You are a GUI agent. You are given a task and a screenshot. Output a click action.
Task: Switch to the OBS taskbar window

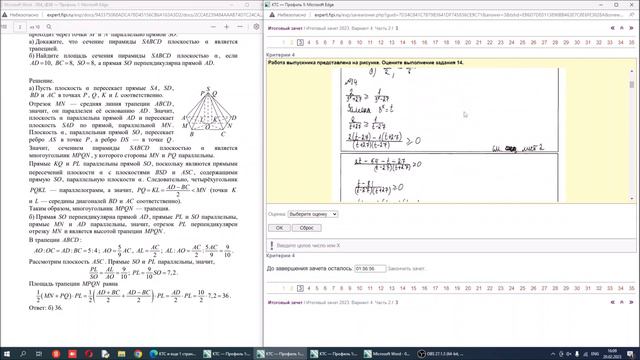coord(441,354)
